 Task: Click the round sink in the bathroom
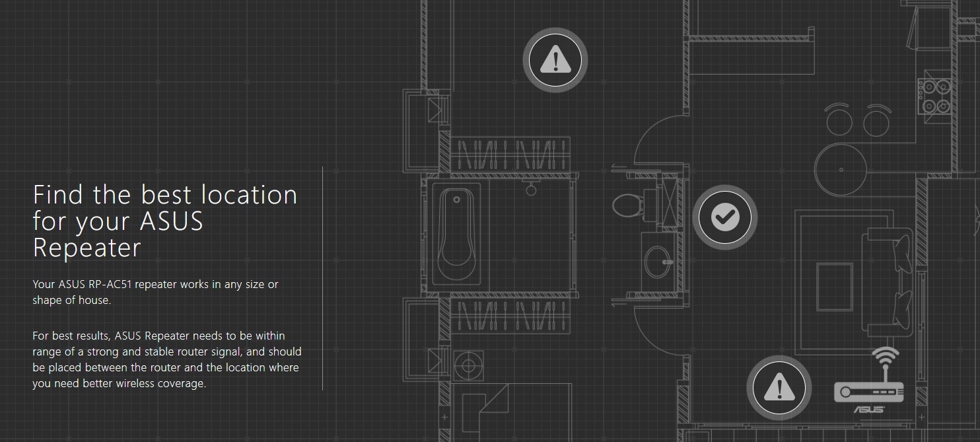[x=658, y=262]
